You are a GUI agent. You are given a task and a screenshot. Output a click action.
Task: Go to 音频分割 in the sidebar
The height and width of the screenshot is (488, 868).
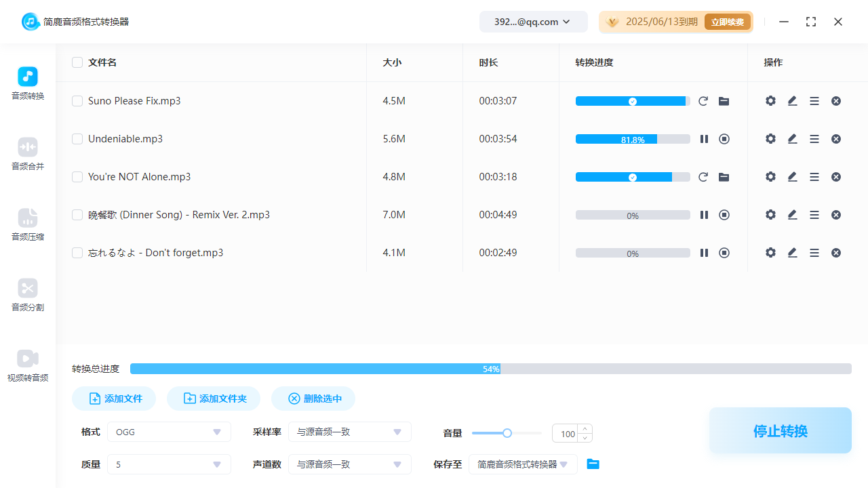click(28, 295)
